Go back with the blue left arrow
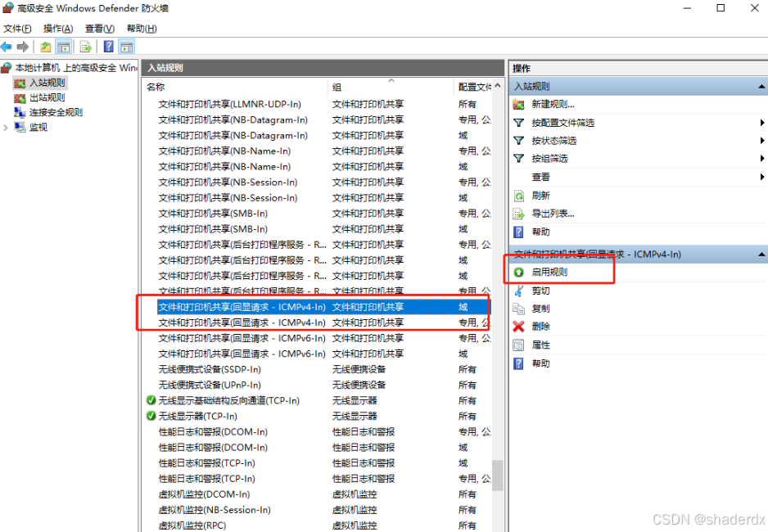 pos(7,47)
